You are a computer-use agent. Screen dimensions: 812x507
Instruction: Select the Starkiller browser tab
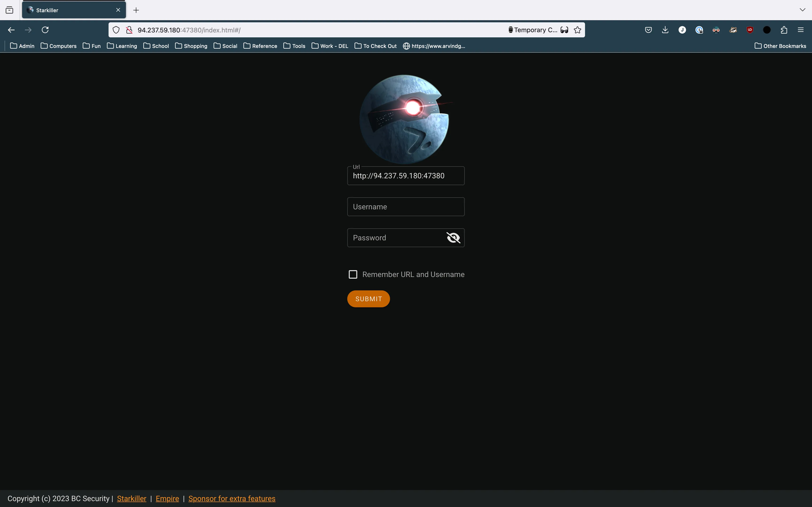tap(74, 10)
